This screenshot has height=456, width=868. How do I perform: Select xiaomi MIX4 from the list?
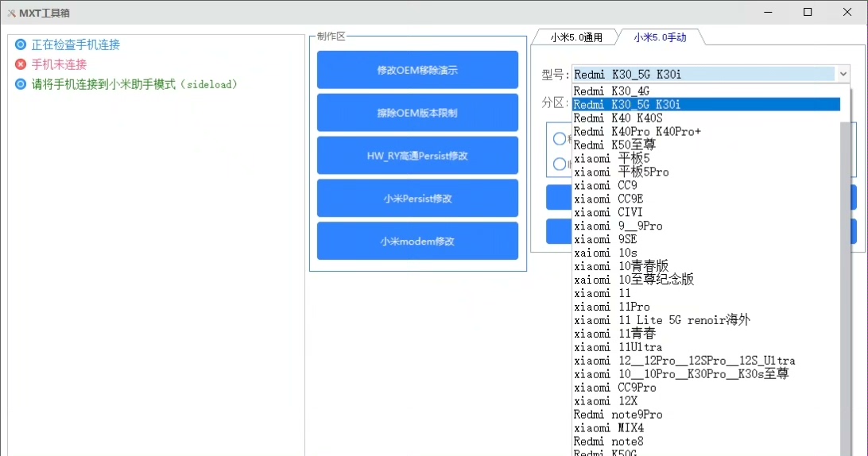coord(707,427)
